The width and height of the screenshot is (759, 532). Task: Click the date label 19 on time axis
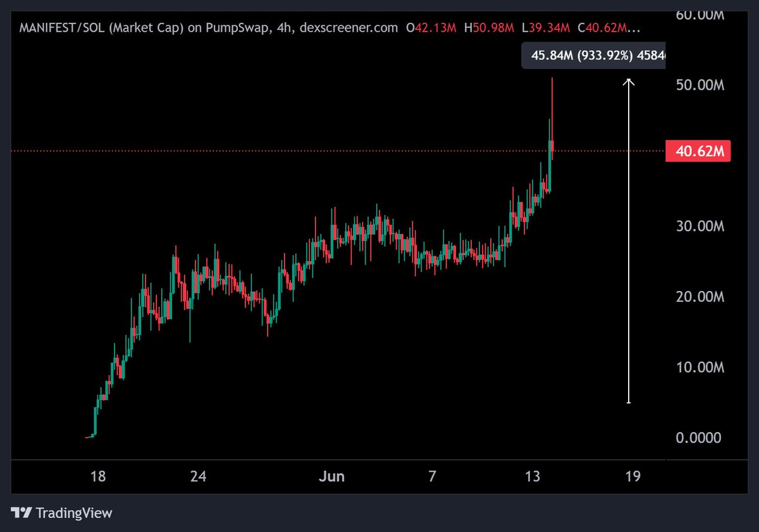point(632,476)
